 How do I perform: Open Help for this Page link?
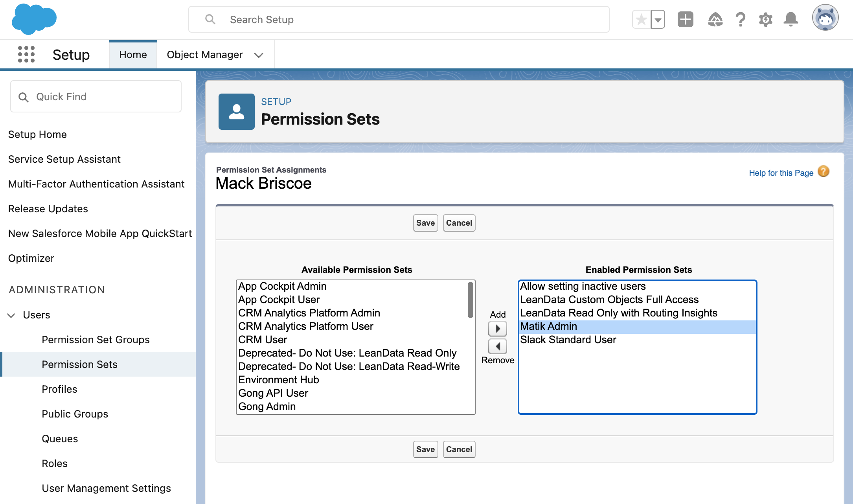[x=781, y=173]
